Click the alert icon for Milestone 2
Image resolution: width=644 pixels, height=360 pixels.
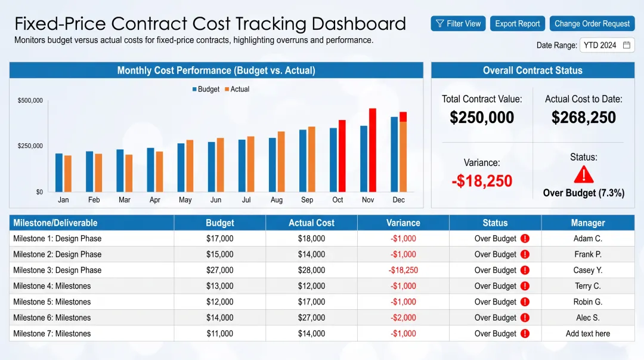click(x=525, y=254)
